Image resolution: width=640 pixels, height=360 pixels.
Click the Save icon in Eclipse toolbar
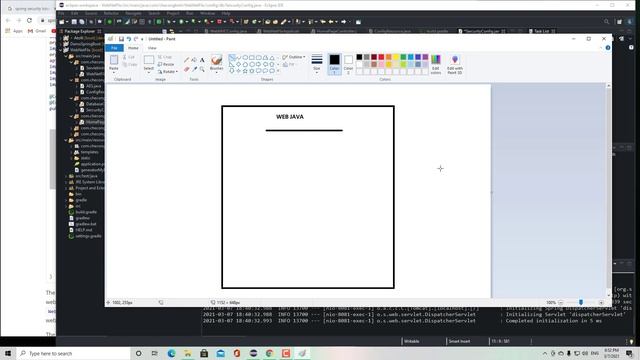pos(74,22)
